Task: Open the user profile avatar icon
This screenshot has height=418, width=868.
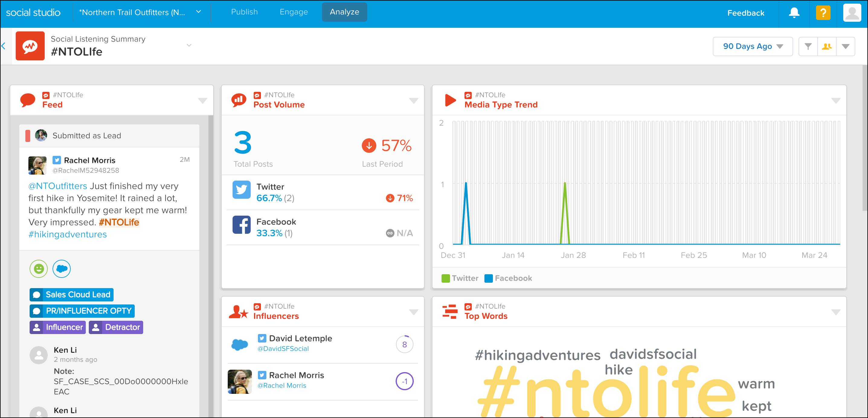Action: click(x=852, y=13)
